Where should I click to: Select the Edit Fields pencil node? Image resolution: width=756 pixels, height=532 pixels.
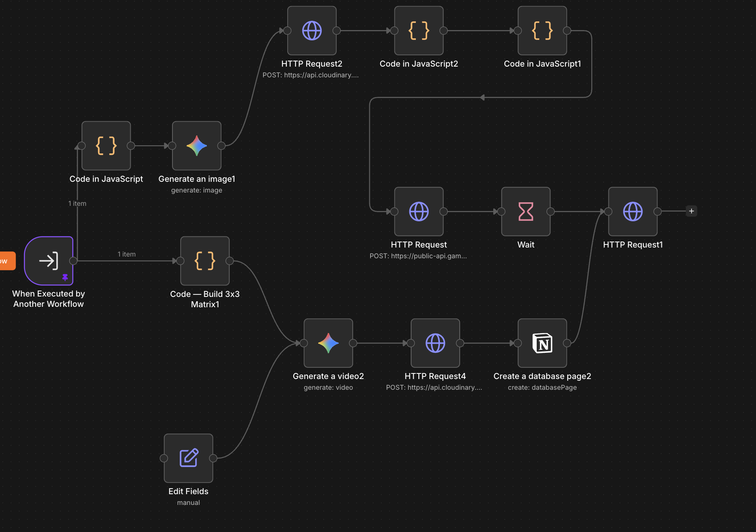[188, 458]
